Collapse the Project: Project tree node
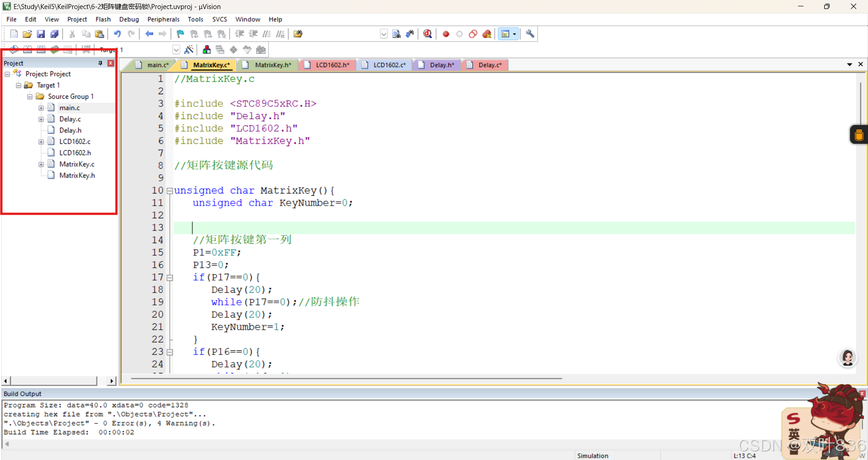The image size is (868, 460). (x=7, y=74)
